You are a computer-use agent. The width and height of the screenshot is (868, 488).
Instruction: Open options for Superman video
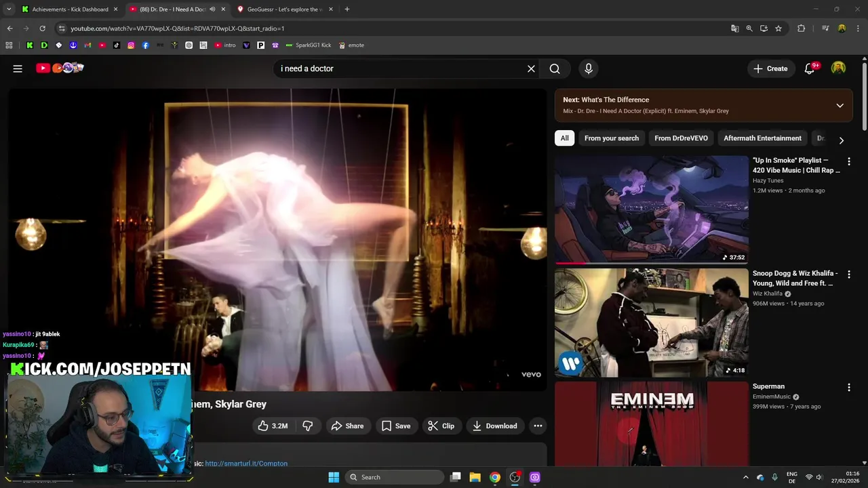pyautogui.click(x=849, y=387)
